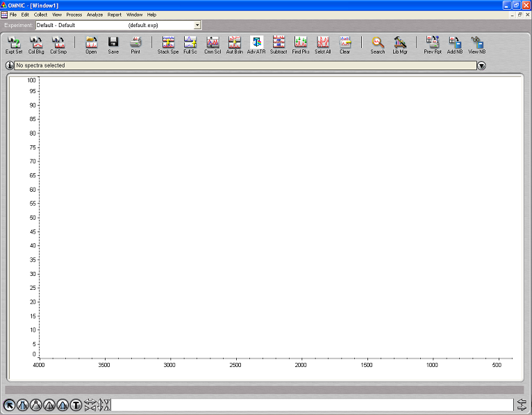This screenshot has width=532, height=415.
Task: Apply Common Scale (Cmn Scl) icon
Action: pos(213,44)
